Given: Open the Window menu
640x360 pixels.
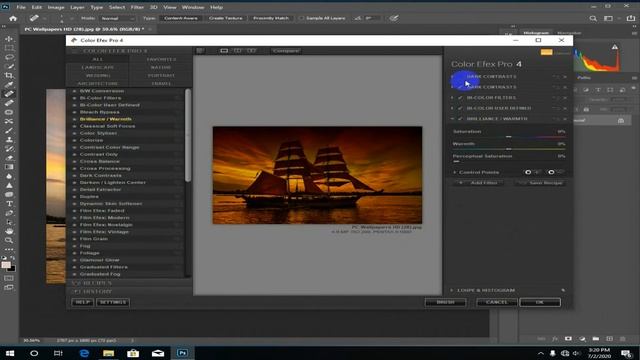Looking at the screenshot, I should (193, 7).
